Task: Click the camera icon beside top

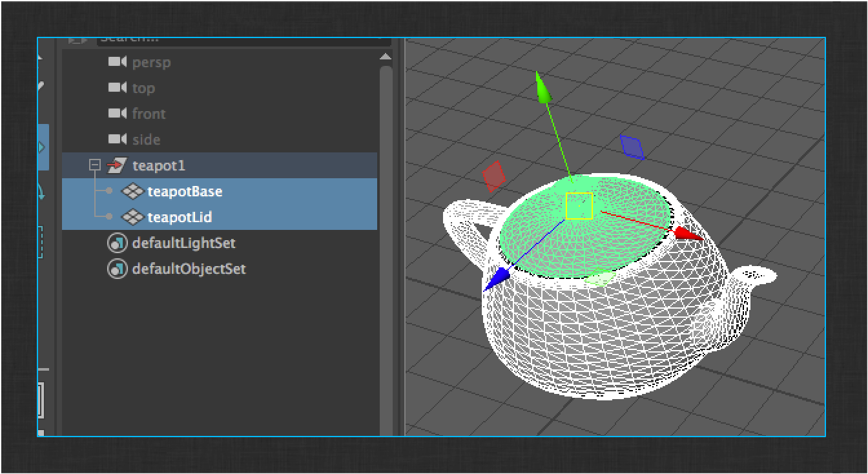Action: point(117,88)
